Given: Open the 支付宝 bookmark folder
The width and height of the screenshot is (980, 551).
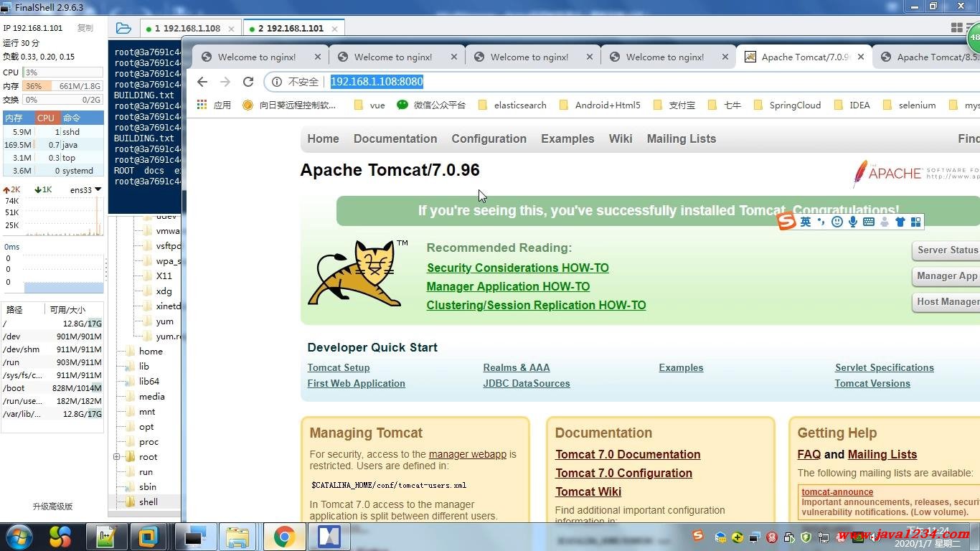Looking at the screenshot, I should click(674, 105).
